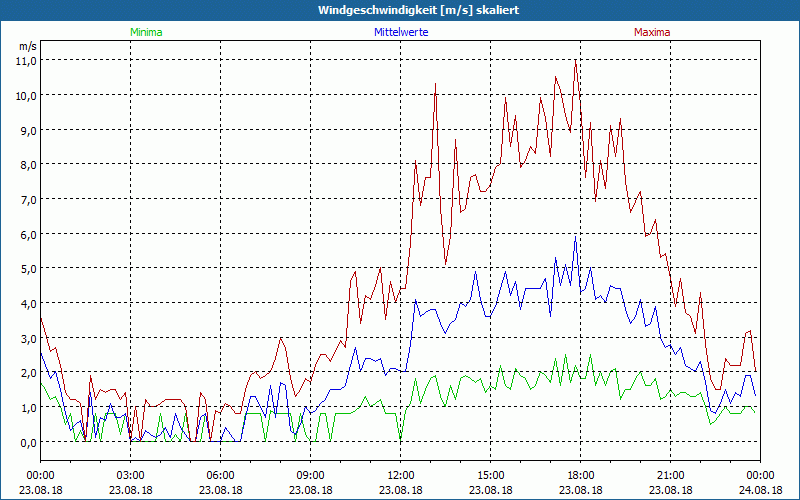The image size is (800, 500).
Task: Click the 10,0 y-axis tick label
Action: [x=24, y=95]
